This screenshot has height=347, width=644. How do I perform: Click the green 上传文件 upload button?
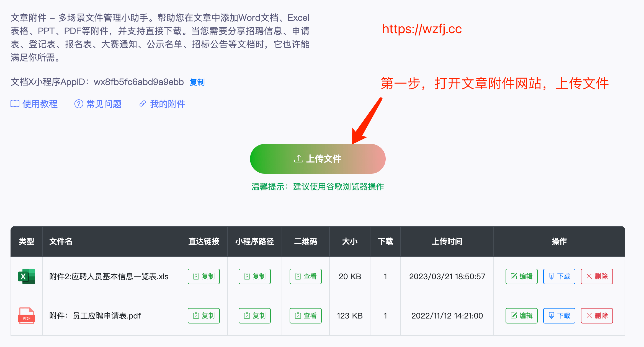(x=318, y=159)
